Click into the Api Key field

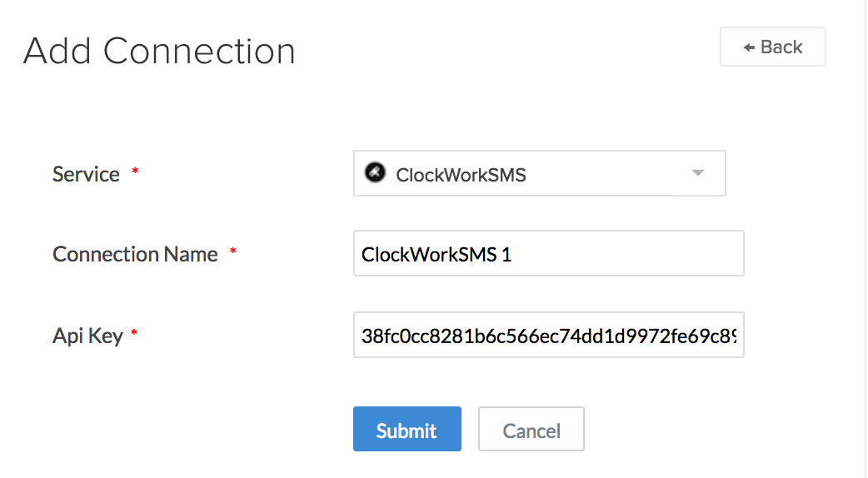point(548,335)
